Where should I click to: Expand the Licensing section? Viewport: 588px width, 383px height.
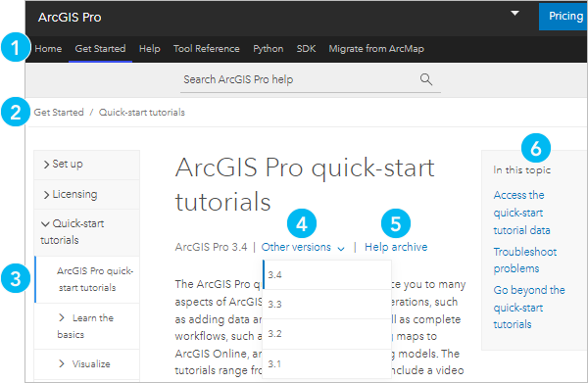pyautogui.click(x=86, y=194)
